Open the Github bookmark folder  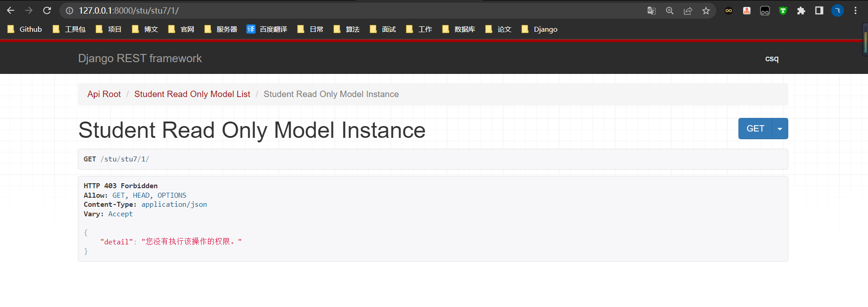click(x=25, y=29)
